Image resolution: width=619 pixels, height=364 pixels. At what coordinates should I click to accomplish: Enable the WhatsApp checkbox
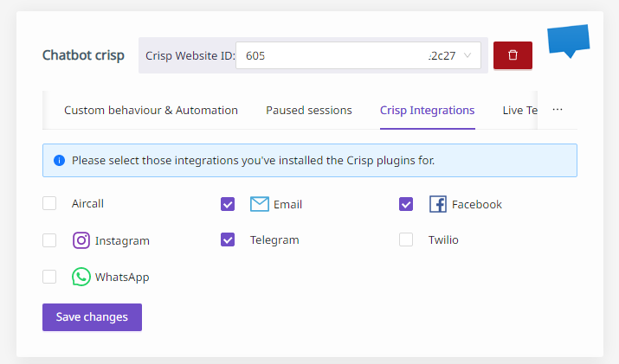pyautogui.click(x=49, y=277)
